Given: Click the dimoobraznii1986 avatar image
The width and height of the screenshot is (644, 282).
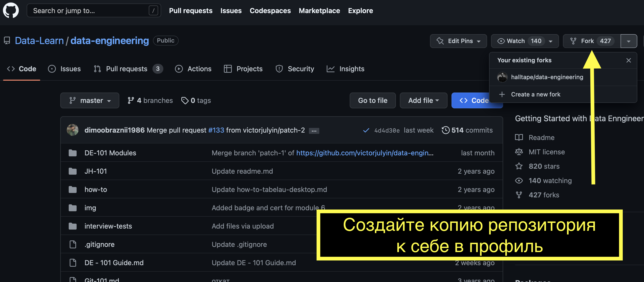Looking at the screenshot, I should 72,130.
